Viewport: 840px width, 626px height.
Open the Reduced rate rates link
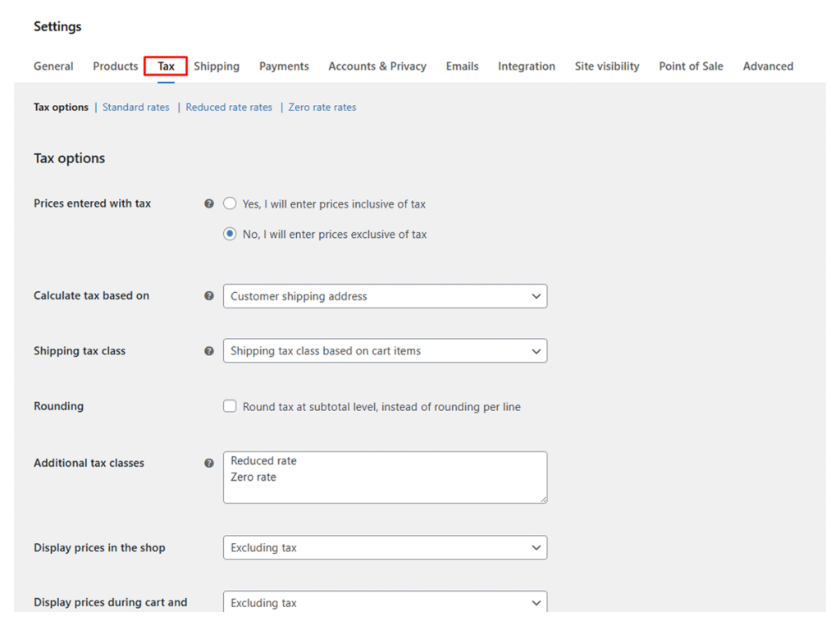(229, 107)
